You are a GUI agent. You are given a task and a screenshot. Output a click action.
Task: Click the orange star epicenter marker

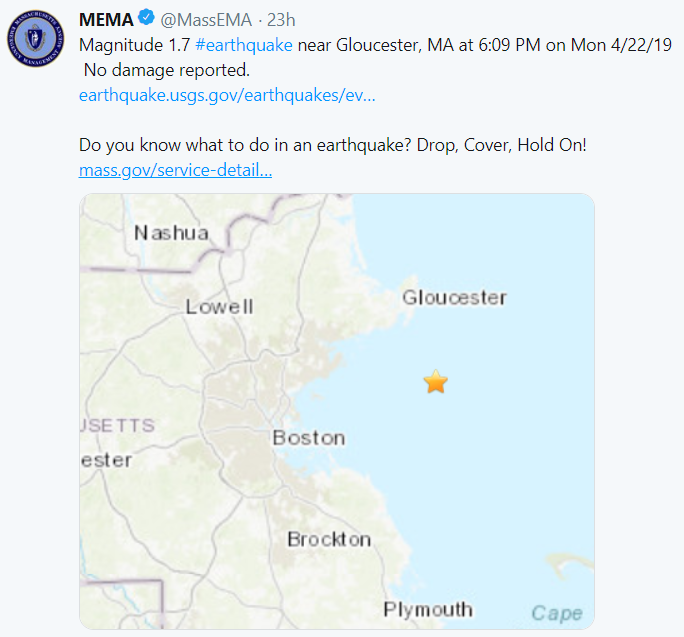436,382
